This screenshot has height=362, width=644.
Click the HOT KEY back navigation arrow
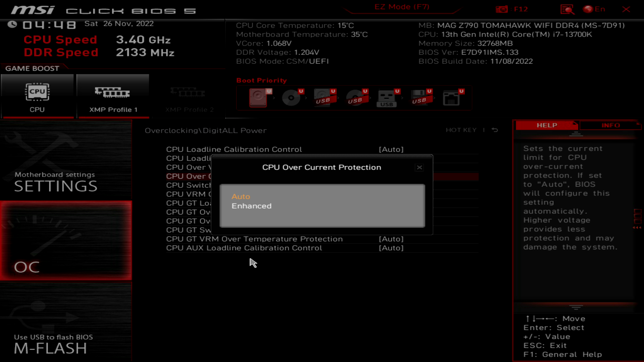click(x=496, y=130)
